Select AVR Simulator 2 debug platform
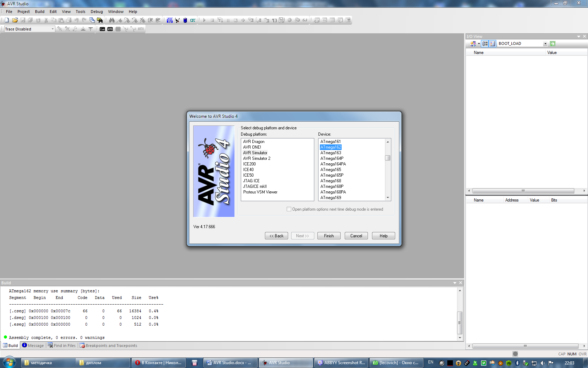The height and width of the screenshot is (368, 588). click(257, 158)
